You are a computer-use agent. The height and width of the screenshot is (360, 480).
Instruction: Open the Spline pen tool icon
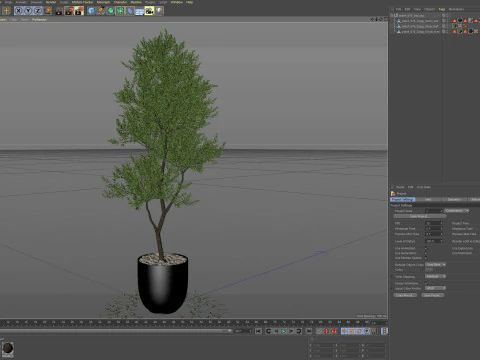[101, 11]
